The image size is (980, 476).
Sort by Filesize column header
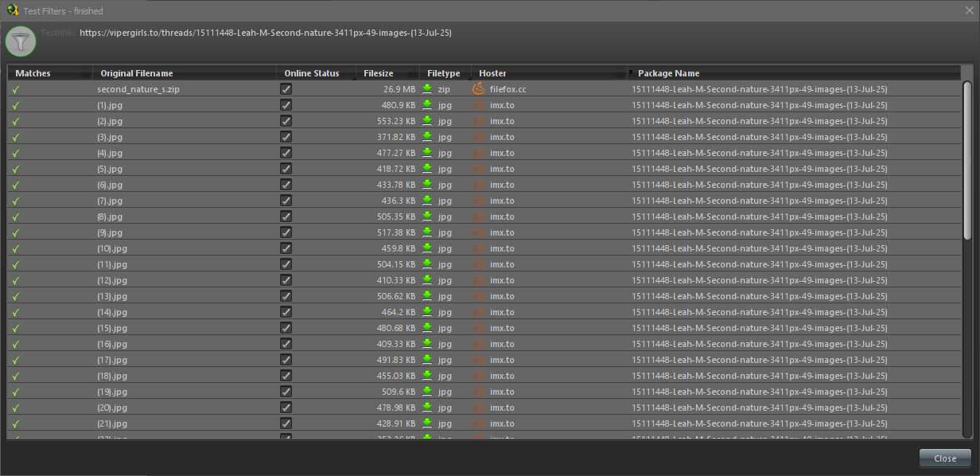pyautogui.click(x=387, y=73)
